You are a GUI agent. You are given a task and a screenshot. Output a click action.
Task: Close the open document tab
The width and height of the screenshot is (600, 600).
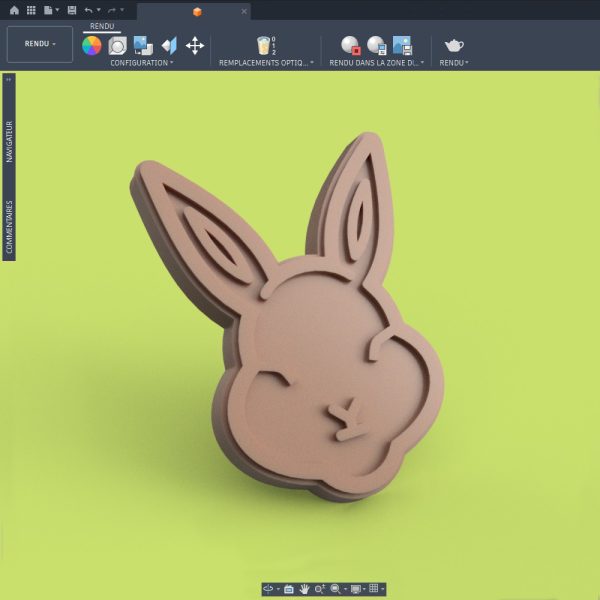click(x=244, y=11)
